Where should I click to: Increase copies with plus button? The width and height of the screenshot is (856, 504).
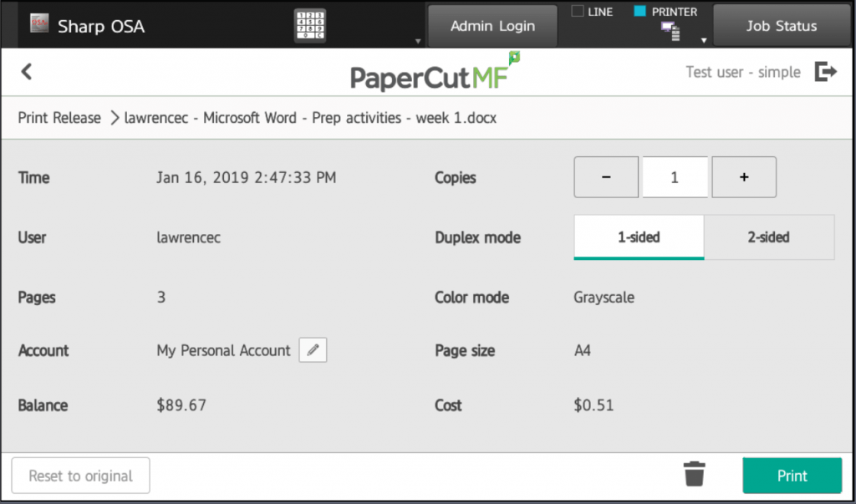[744, 177]
